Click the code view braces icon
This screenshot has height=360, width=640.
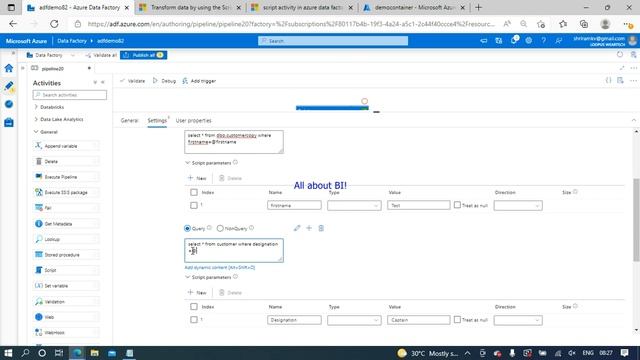609,80
